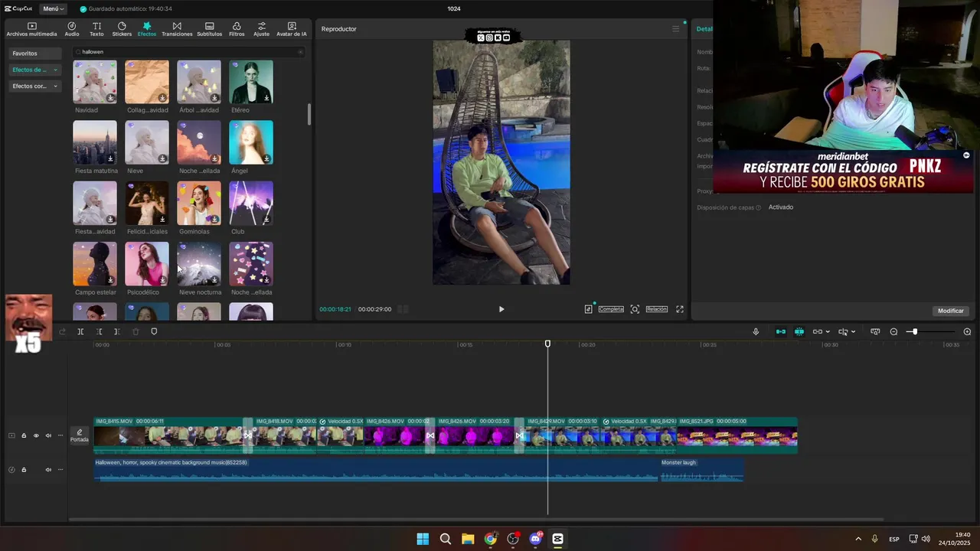Image resolution: width=980 pixels, height=551 pixels.
Task: Clear the hallowen search text
Action: click(x=300, y=52)
